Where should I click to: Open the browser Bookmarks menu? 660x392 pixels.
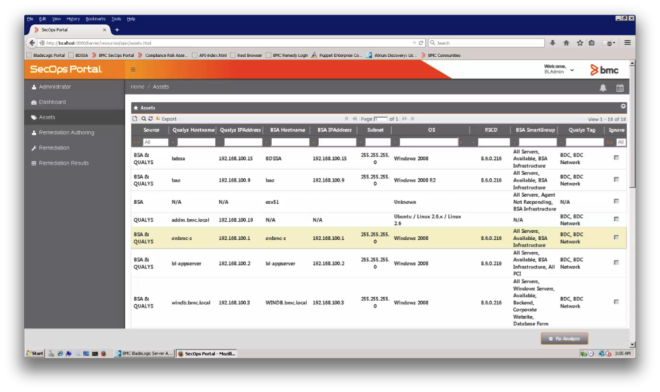pyautogui.click(x=96, y=19)
